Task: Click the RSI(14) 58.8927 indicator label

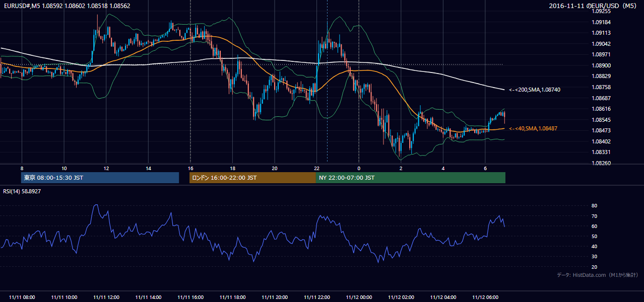Action: (x=22, y=191)
